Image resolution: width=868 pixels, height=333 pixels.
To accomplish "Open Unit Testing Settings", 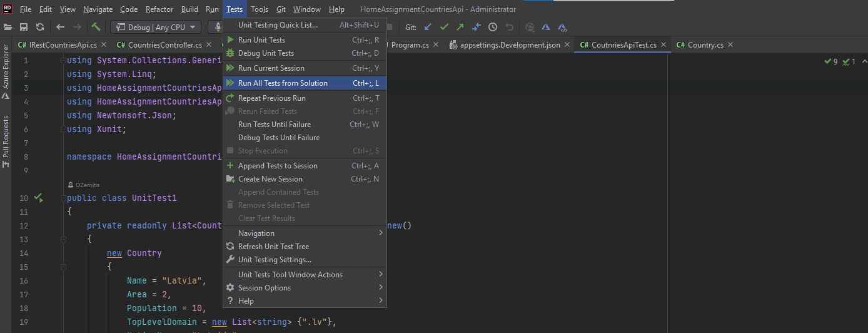I will click(x=305, y=260).
